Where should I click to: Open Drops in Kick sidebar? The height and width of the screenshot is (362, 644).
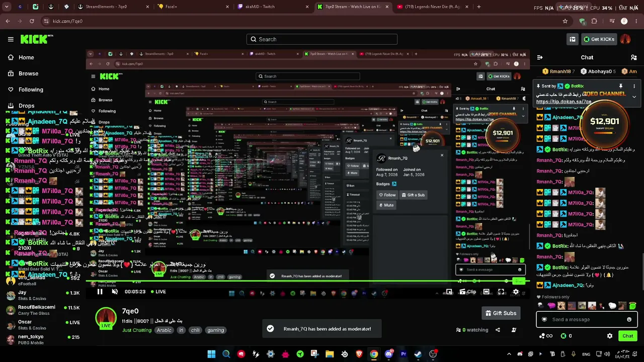[22, 106]
